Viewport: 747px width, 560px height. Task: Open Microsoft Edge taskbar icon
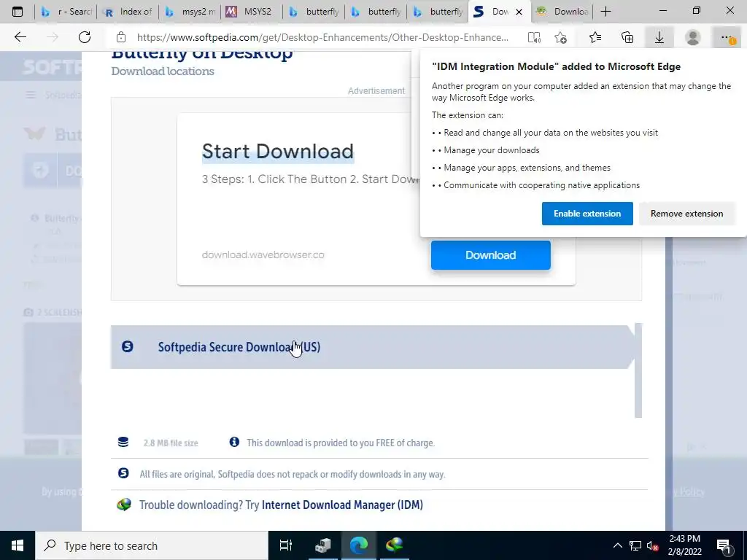[359, 545]
